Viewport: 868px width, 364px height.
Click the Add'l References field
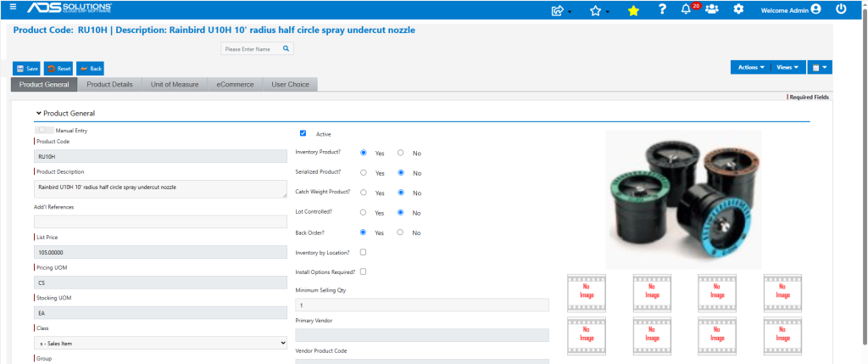click(160, 221)
